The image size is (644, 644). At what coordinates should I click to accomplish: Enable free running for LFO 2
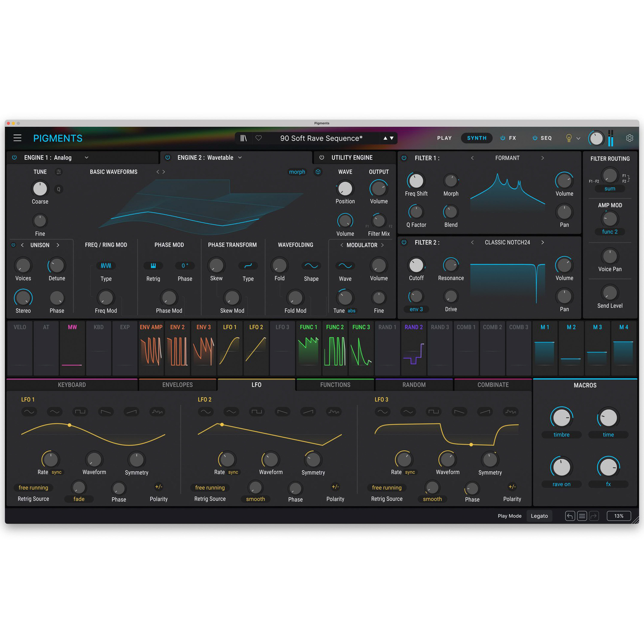pos(210,487)
